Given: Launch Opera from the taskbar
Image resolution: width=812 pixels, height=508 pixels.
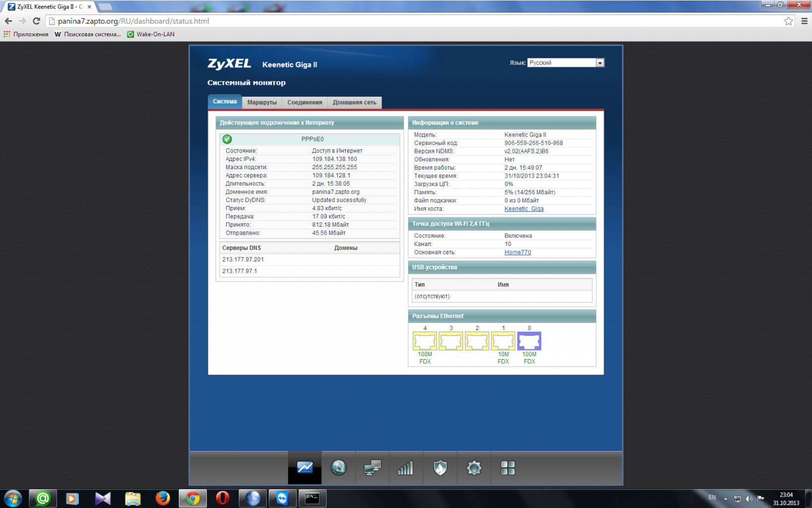Looking at the screenshot, I should pyautogui.click(x=223, y=498).
